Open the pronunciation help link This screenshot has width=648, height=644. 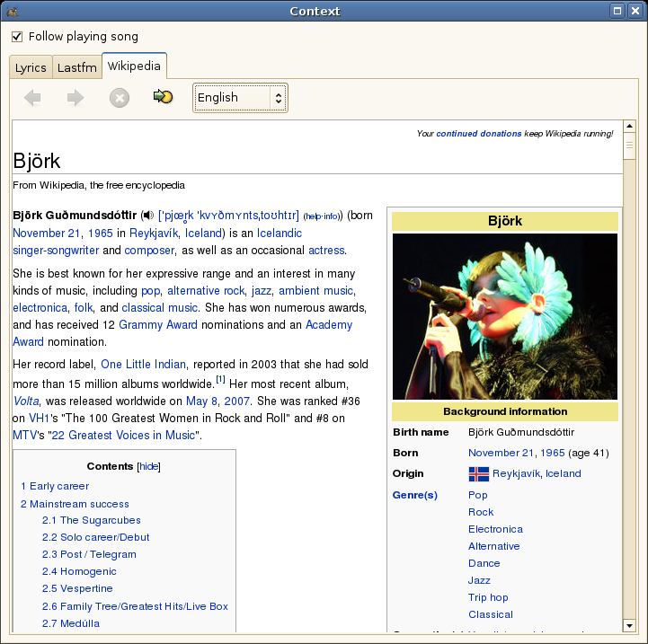tap(314, 216)
